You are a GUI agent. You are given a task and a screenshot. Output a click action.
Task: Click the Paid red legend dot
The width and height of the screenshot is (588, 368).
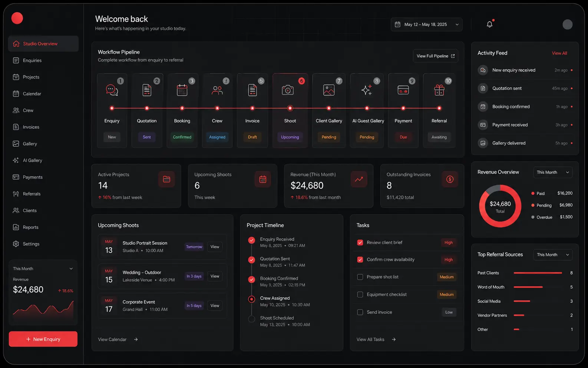(533, 193)
